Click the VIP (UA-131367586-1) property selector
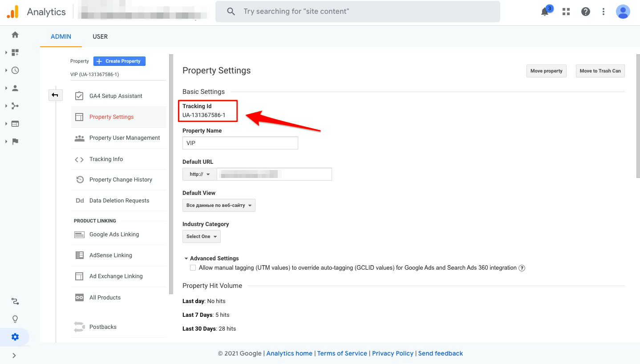 (94, 74)
